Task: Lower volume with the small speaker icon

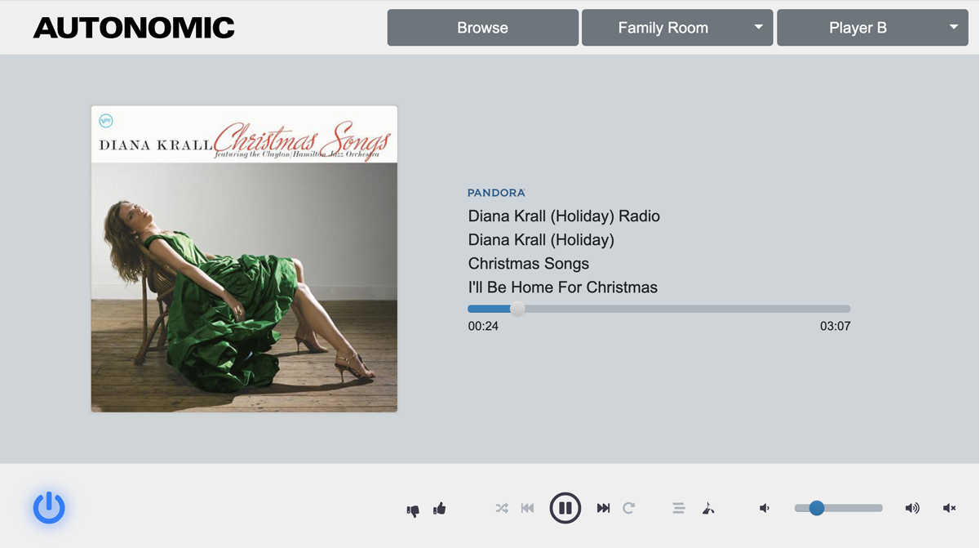Action: (765, 508)
